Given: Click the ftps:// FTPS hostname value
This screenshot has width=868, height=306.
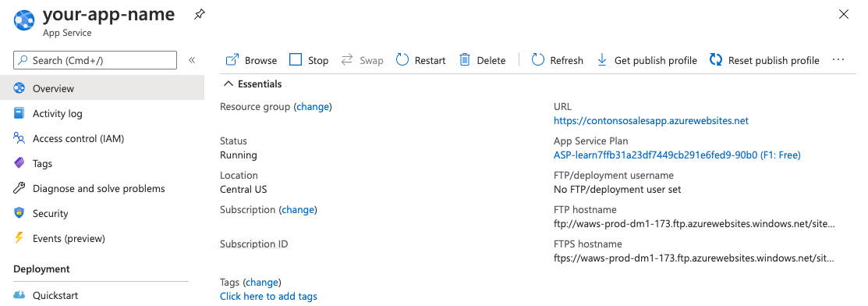Looking at the screenshot, I should pyautogui.click(x=693, y=258).
